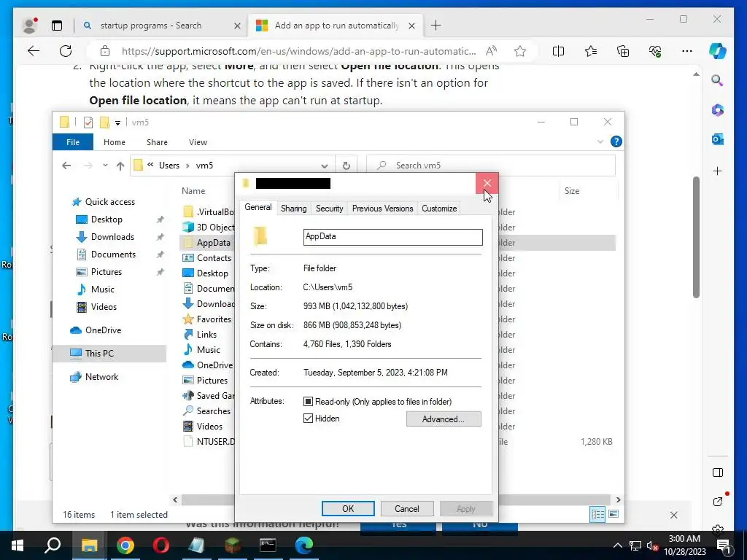Open the View ribbon tab

[198, 142]
